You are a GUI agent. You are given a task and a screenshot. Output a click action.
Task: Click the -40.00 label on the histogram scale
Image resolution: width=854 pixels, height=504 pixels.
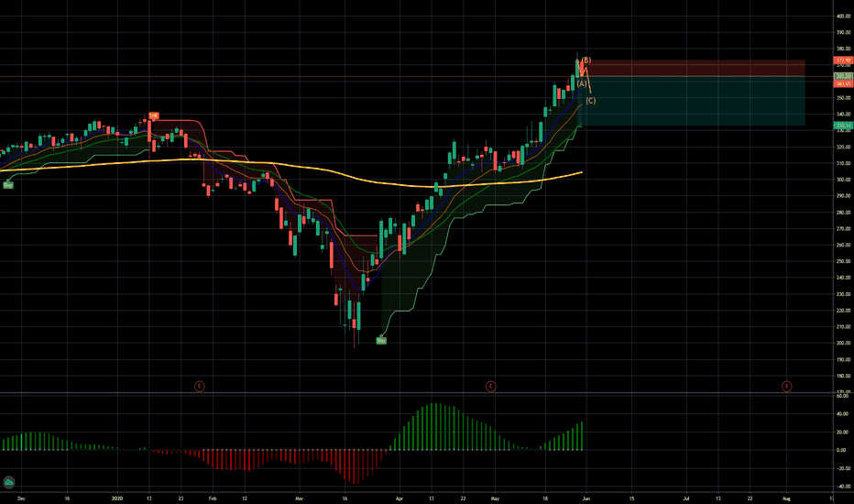(x=843, y=487)
